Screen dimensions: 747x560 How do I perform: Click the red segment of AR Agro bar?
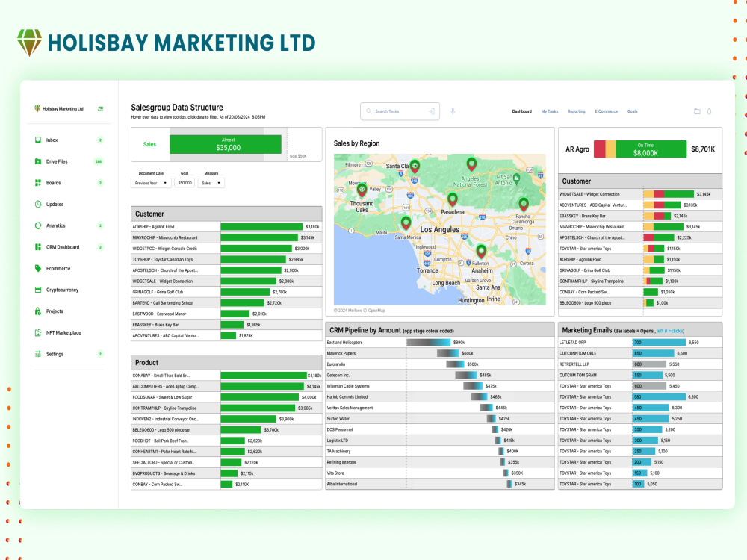point(599,149)
